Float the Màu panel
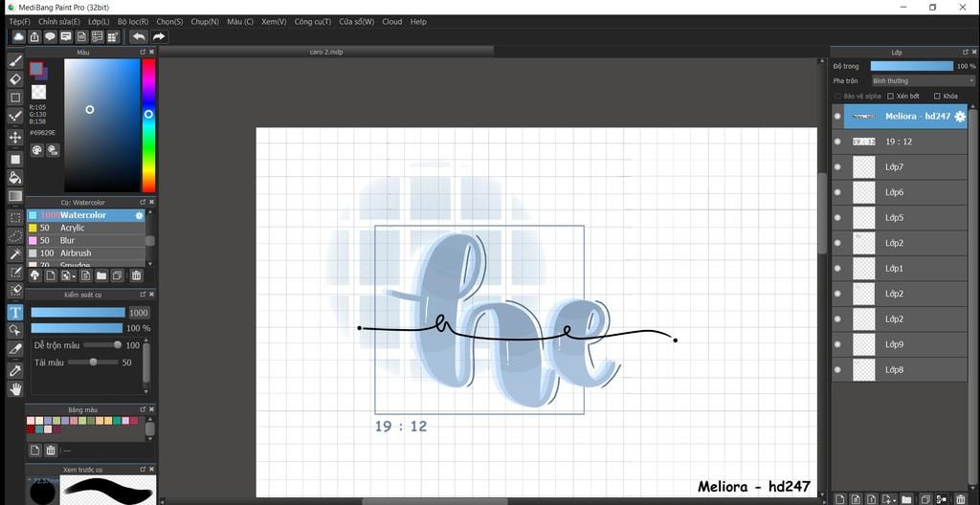This screenshot has width=980, height=505. [143, 52]
